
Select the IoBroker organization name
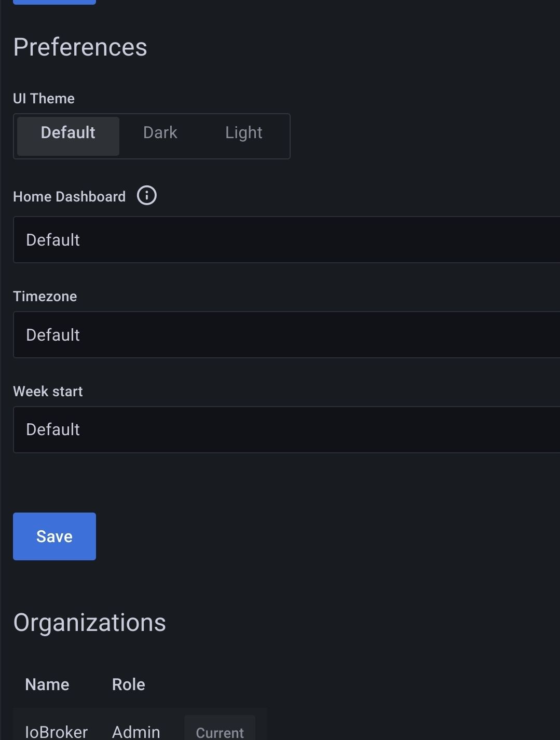57,732
